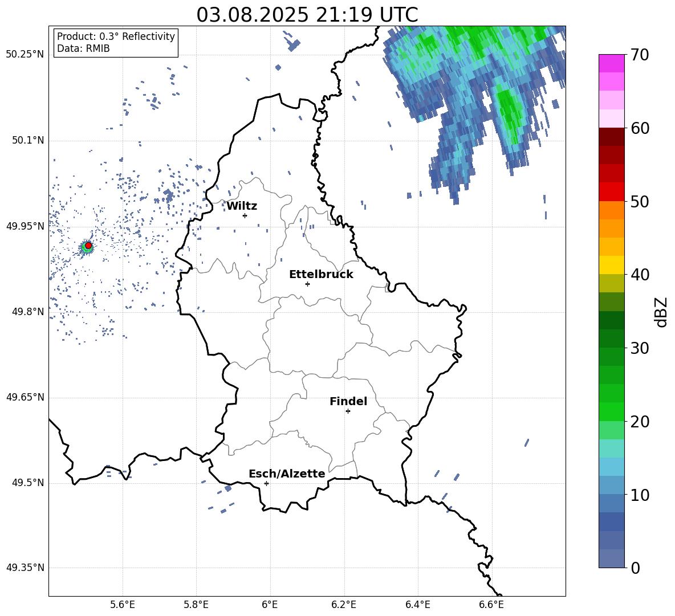The image size is (675, 616).
Task: Click the Findel city label
Action: tap(348, 401)
